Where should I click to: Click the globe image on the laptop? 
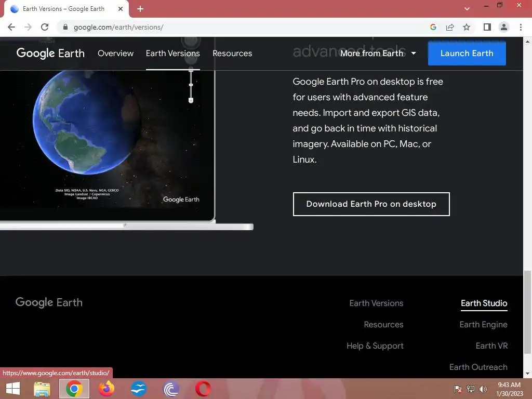[87, 122]
